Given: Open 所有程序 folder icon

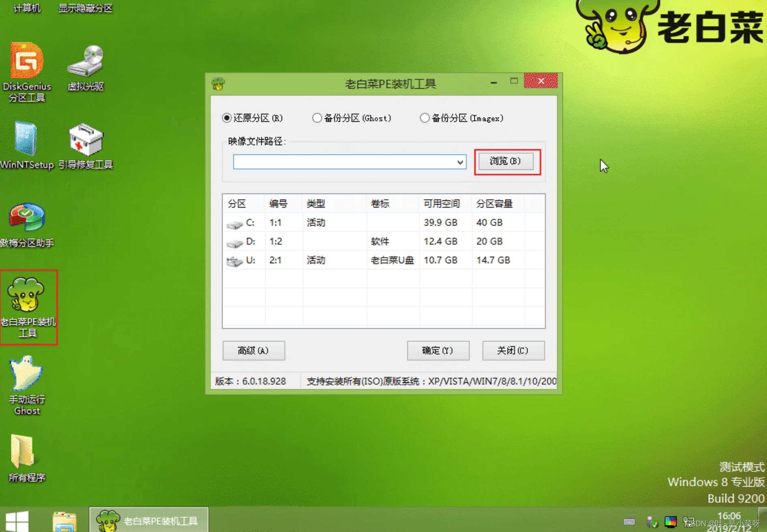Looking at the screenshot, I should click(x=27, y=459).
